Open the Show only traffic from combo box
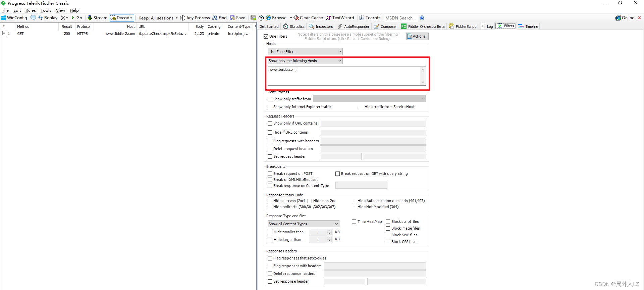 point(370,99)
